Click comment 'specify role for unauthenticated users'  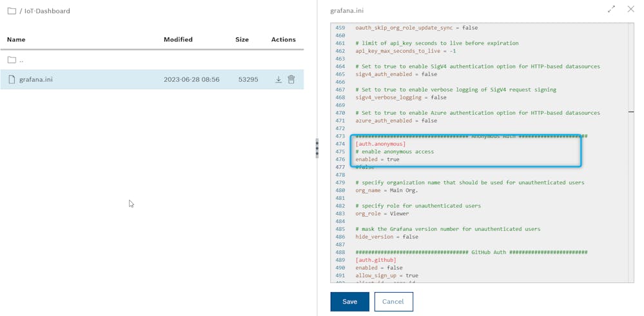pyautogui.click(x=418, y=206)
